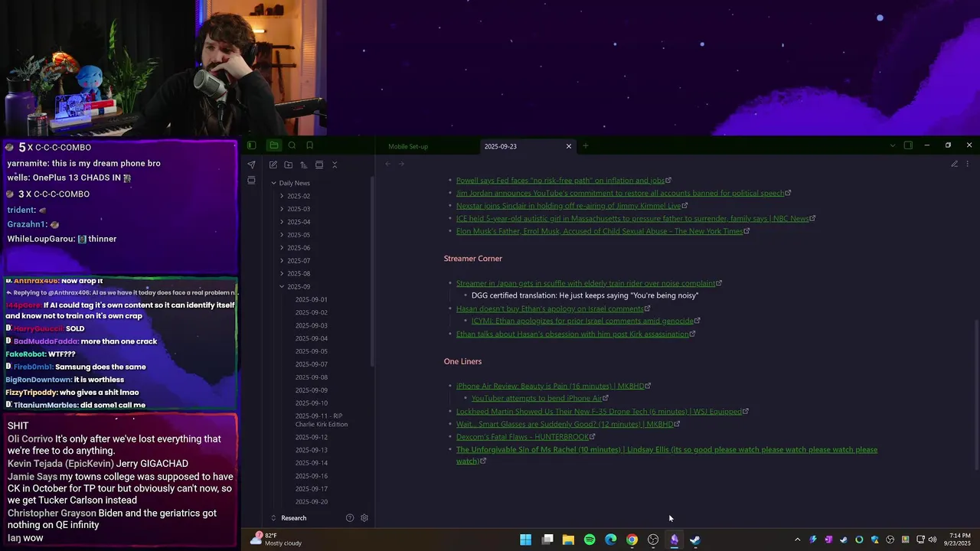Click the volume tray icon
Screen dimensions: 980x551
(x=933, y=540)
